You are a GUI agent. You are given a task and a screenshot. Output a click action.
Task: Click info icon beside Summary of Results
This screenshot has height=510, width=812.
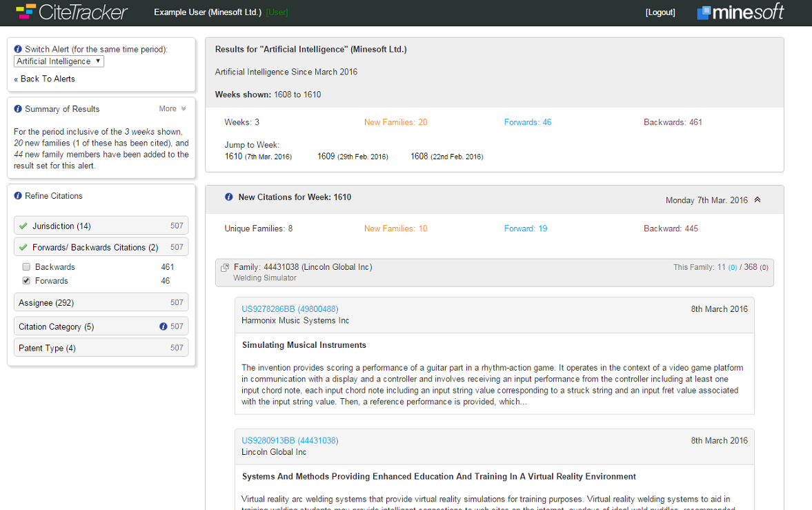(x=18, y=109)
